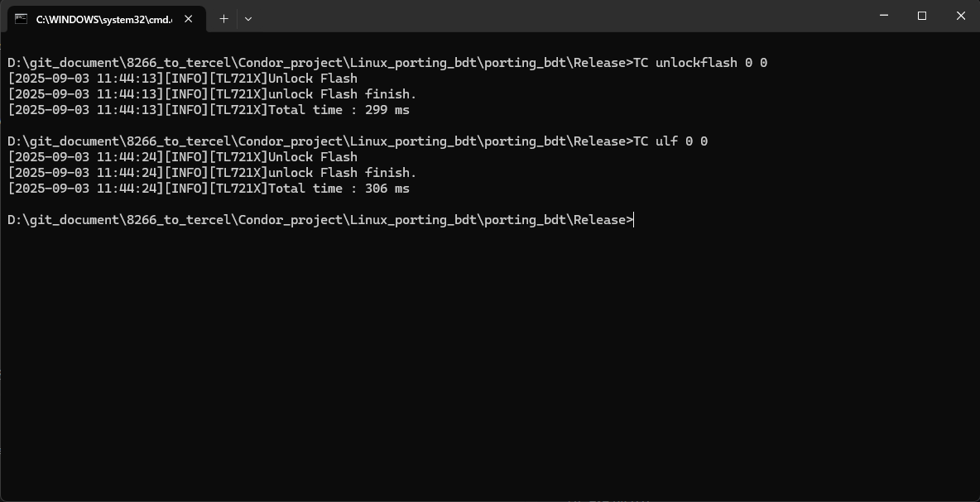
Task: Close the Windows Terminal window
Action: 960,16
